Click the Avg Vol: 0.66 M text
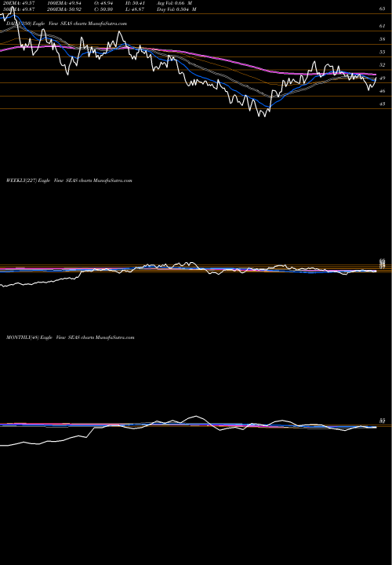Image resolution: width=392 pixels, height=565 pixels. click(x=174, y=2)
